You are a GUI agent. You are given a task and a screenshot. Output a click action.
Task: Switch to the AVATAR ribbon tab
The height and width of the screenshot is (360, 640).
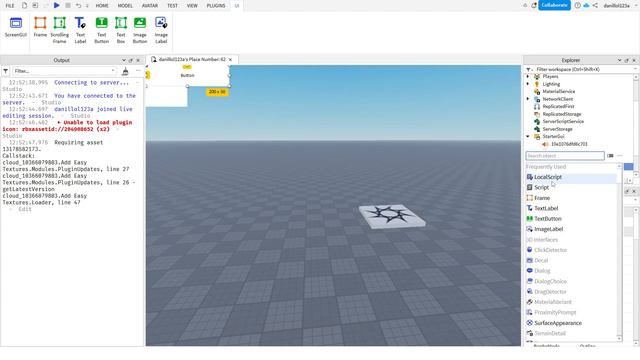[x=150, y=6]
